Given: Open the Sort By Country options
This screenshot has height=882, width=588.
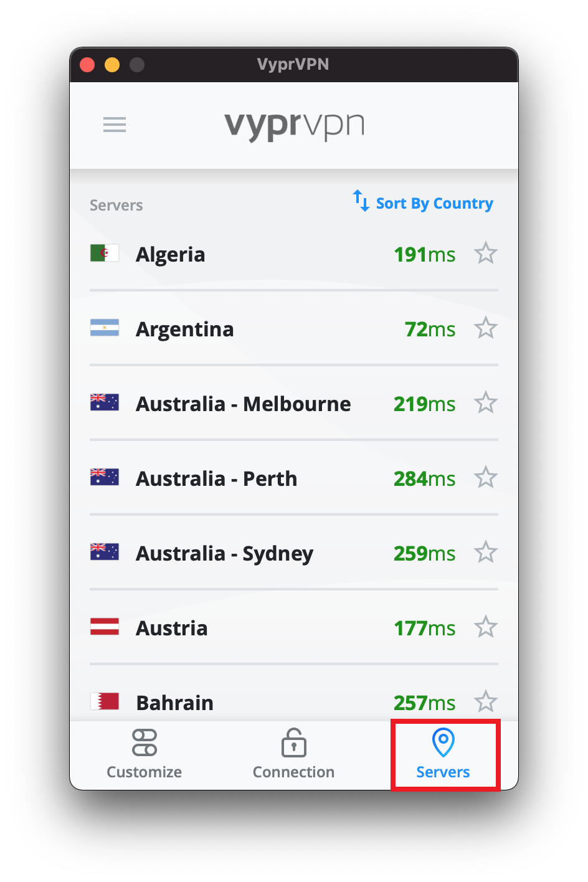Looking at the screenshot, I should pos(434,203).
